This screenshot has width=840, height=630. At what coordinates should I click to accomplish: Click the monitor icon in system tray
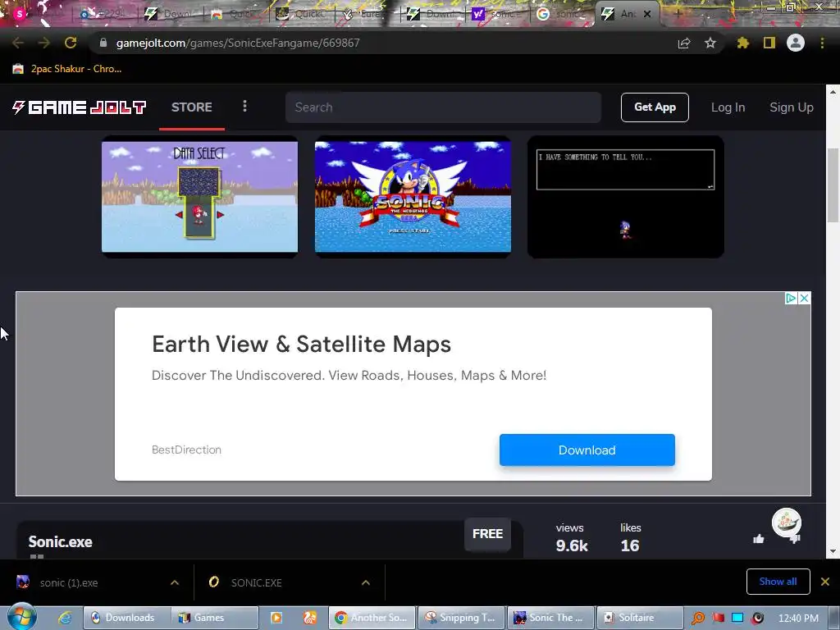pyautogui.click(x=737, y=618)
